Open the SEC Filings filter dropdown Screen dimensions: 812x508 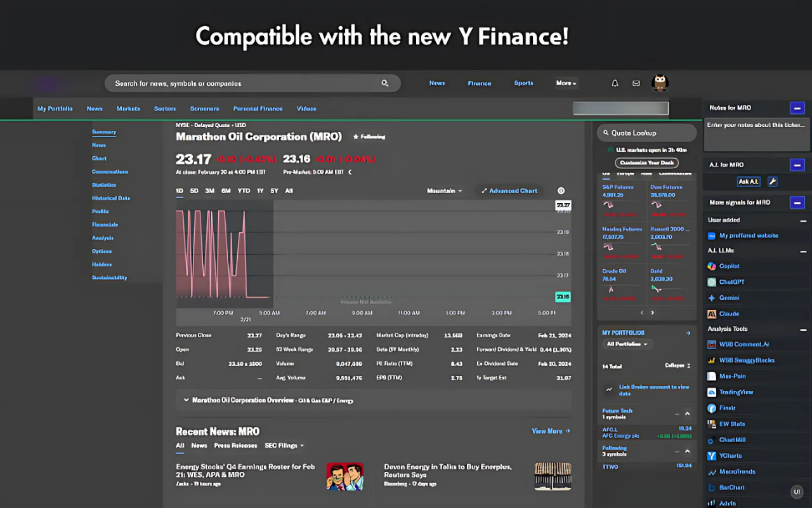coord(284,445)
